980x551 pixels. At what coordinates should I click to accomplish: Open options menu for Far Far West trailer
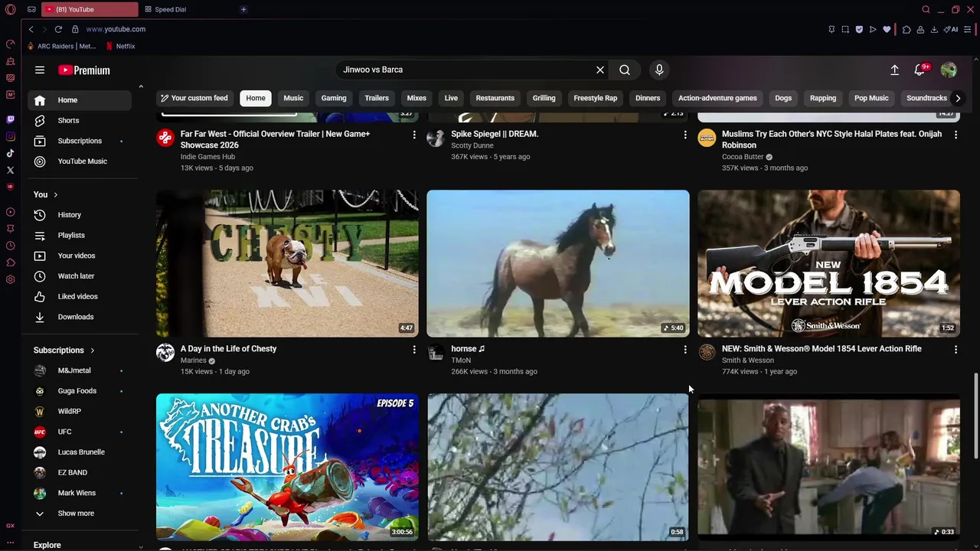point(414,135)
